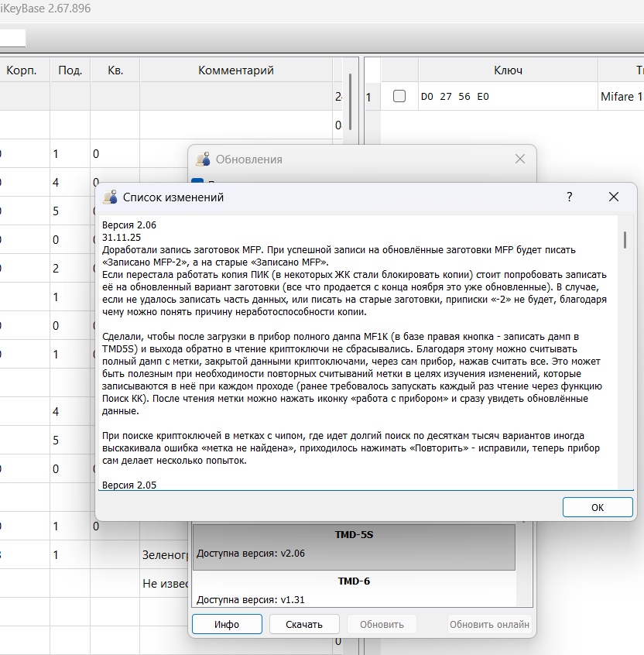The image size is (644, 655).
Task: Click the Обновления window title icon
Action: pos(203,159)
